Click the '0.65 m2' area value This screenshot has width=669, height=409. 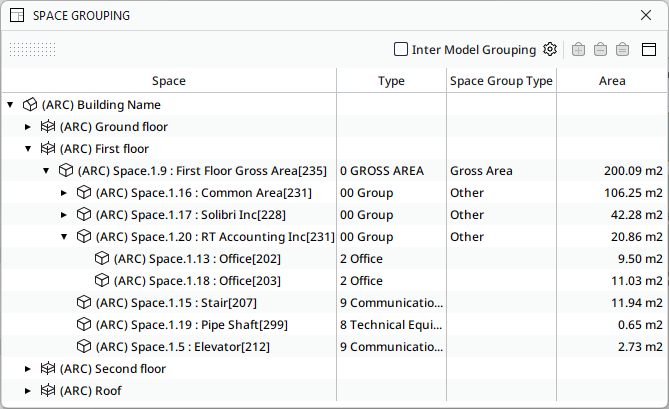point(640,325)
